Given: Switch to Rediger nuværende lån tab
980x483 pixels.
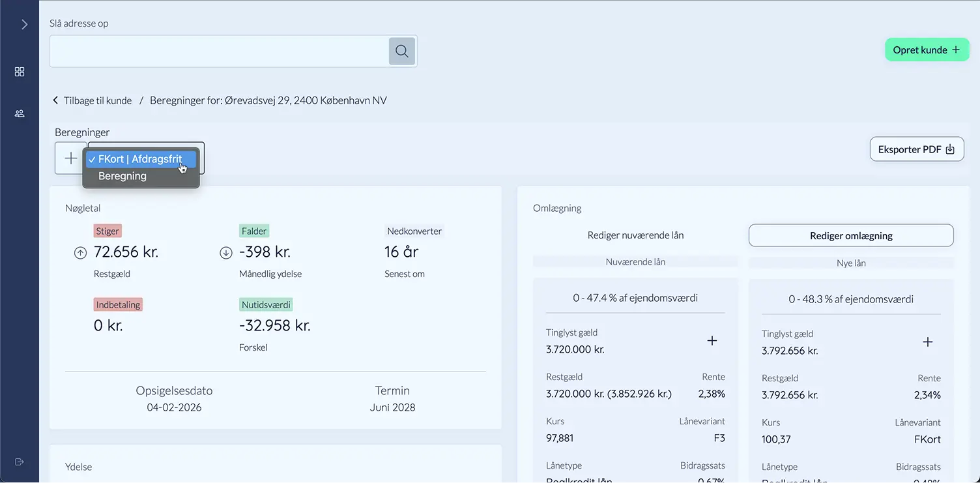Looking at the screenshot, I should tap(635, 235).
